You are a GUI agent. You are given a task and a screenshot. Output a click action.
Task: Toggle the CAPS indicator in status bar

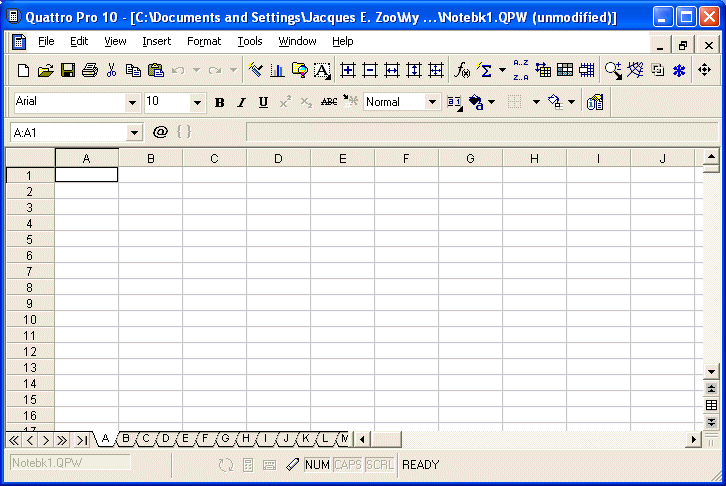(x=347, y=464)
